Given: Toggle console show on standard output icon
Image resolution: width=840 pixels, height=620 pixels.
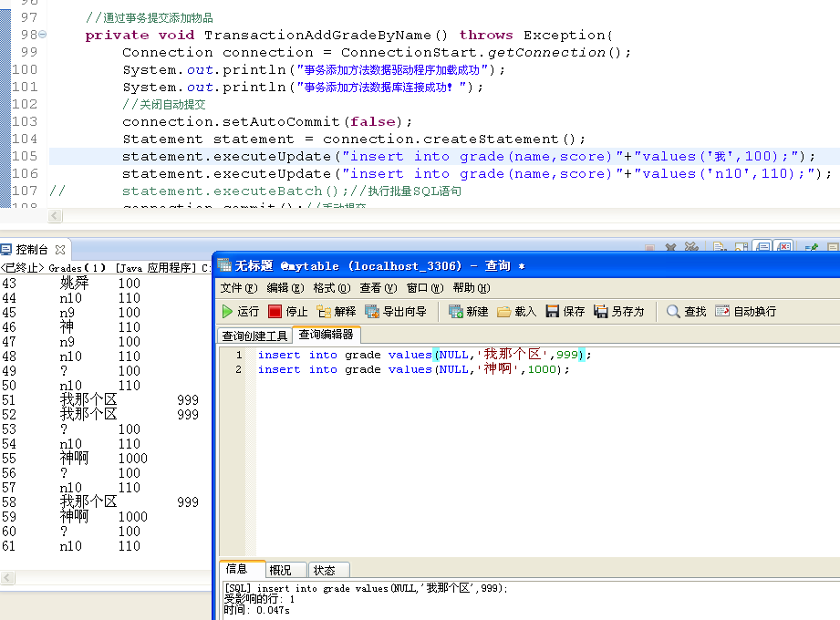Looking at the screenshot, I should (762, 247).
